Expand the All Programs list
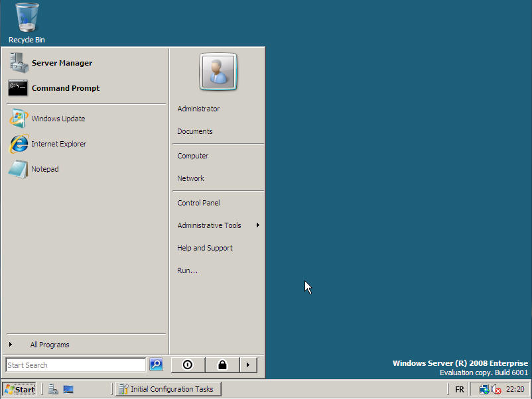532x399 pixels. tap(49, 345)
